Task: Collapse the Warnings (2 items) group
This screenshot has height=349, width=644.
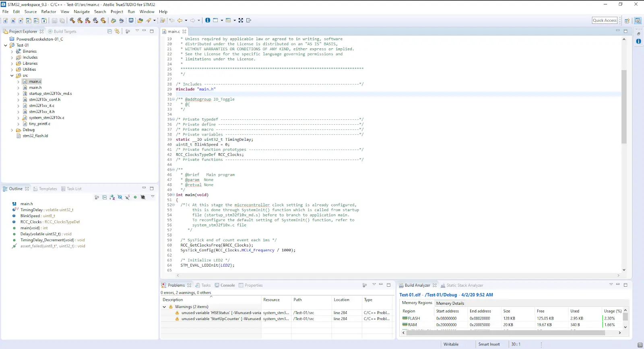Action: pos(164,307)
